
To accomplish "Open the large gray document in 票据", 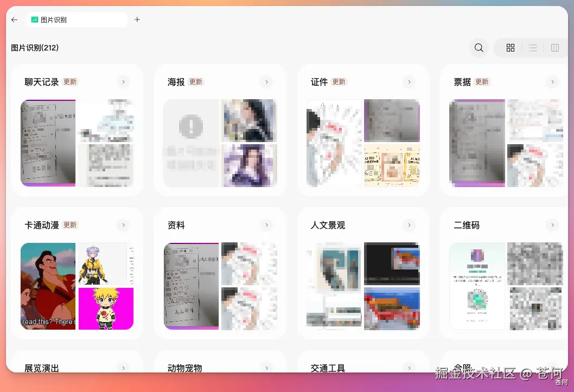I will click(x=477, y=143).
